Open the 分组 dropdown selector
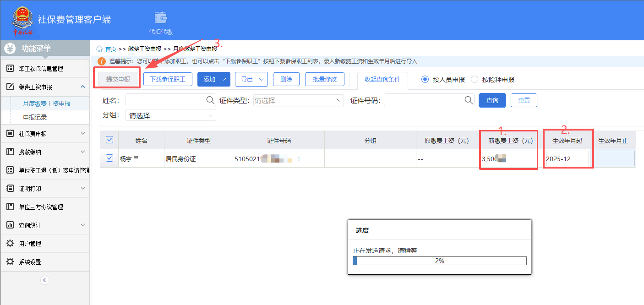Screen dimensions: 644x305 (170, 115)
